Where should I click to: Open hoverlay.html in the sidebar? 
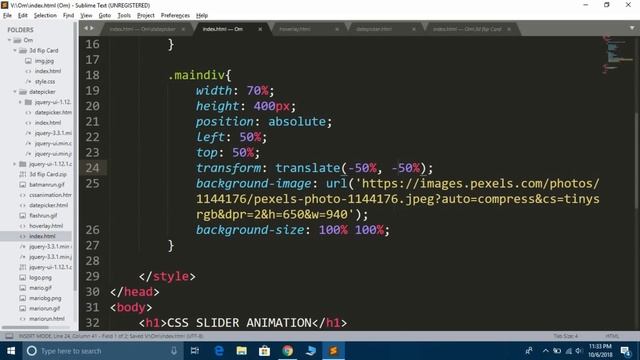tap(46, 226)
